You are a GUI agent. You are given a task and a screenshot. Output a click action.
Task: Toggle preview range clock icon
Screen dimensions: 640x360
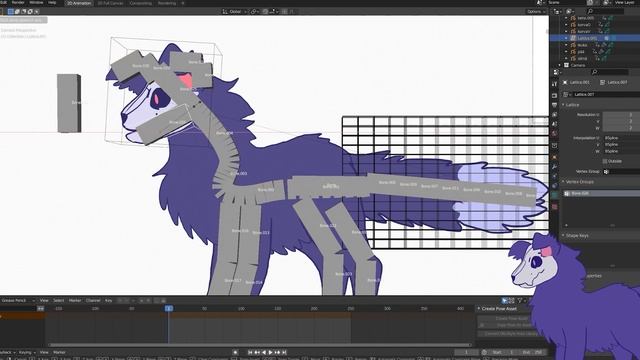pyautogui.click(x=484, y=352)
